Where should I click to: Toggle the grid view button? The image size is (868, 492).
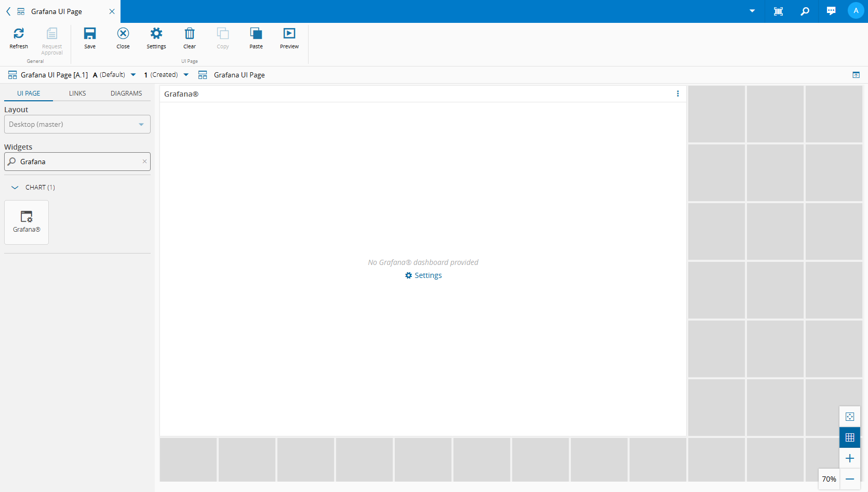[x=850, y=437]
